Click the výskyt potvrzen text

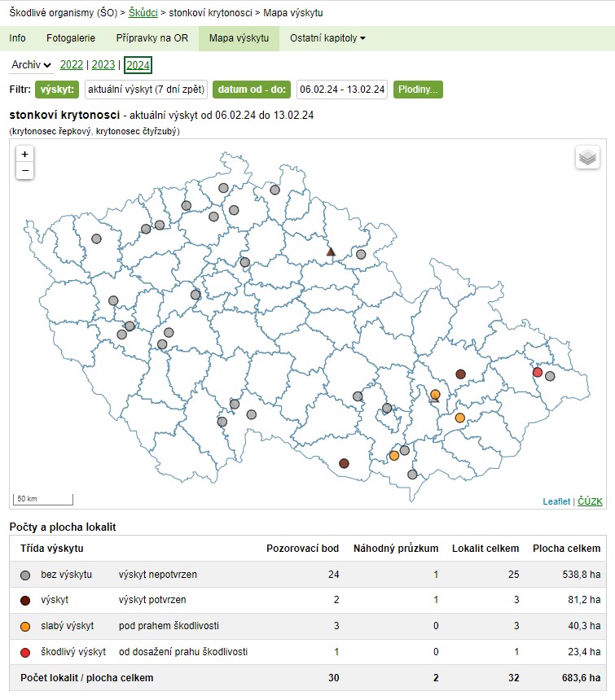click(152, 600)
